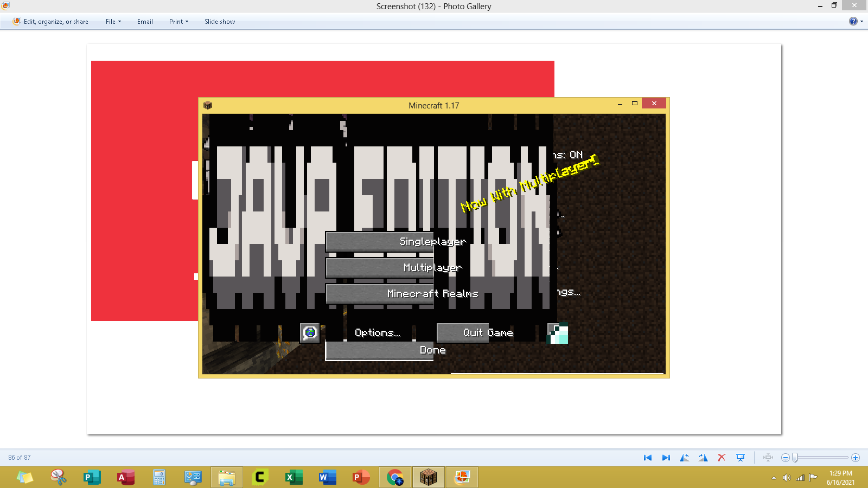Delete the photo with the red X
This screenshot has width=868, height=488.
tap(722, 458)
